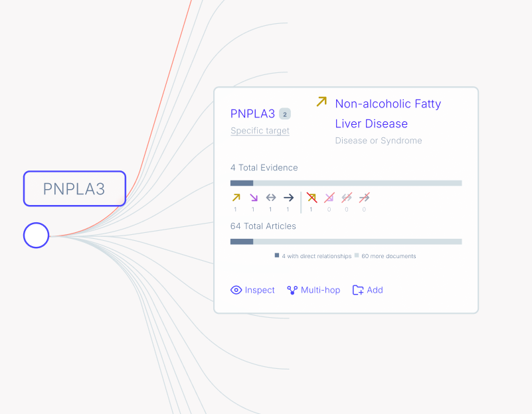This screenshot has height=414, width=532.
Task: Click the Specific target underlined label
Action: [x=260, y=131]
